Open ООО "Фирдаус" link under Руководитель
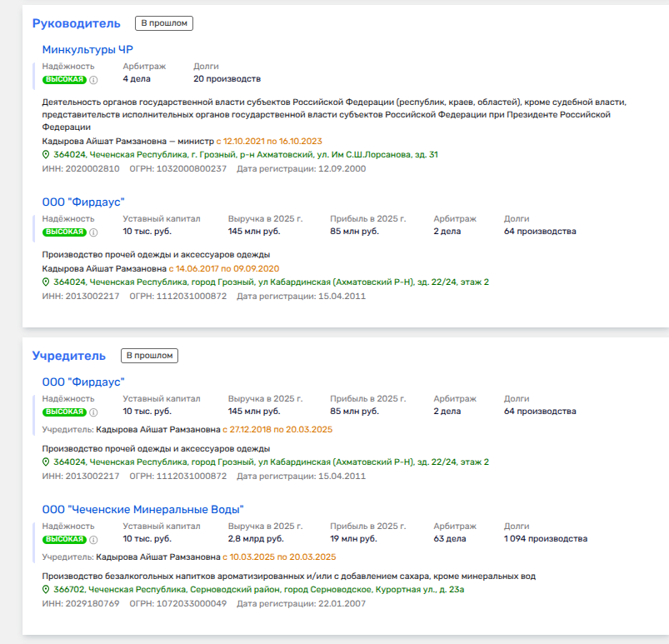 pyautogui.click(x=83, y=202)
